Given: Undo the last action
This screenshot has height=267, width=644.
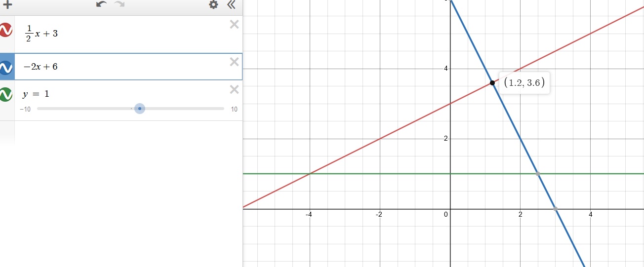Looking at the screenshot, I should tap(101, 4).
